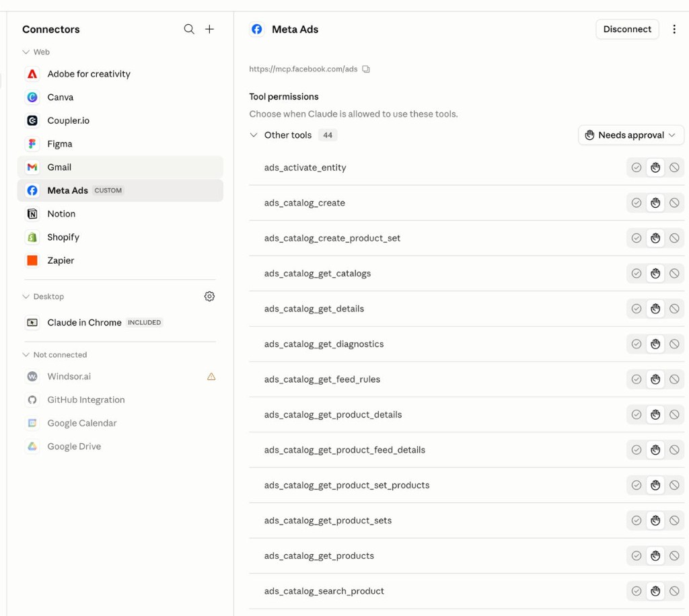Open the Shopify connector

coord(120,237)
